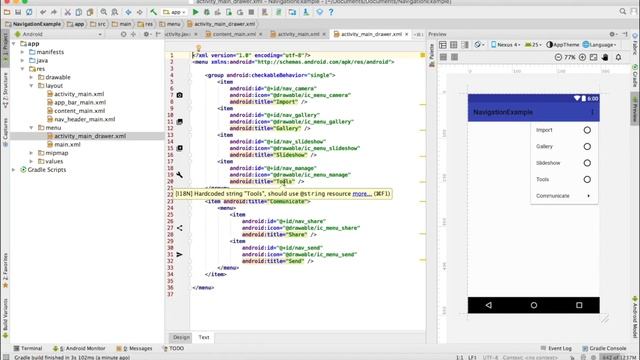Click the Cut scissors icon
This screenshot has width=640, height=360.
[x=68, y=12]
